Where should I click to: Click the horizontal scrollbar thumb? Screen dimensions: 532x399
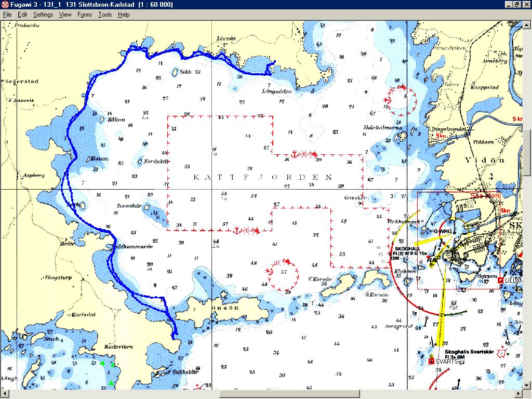point(289,394)
